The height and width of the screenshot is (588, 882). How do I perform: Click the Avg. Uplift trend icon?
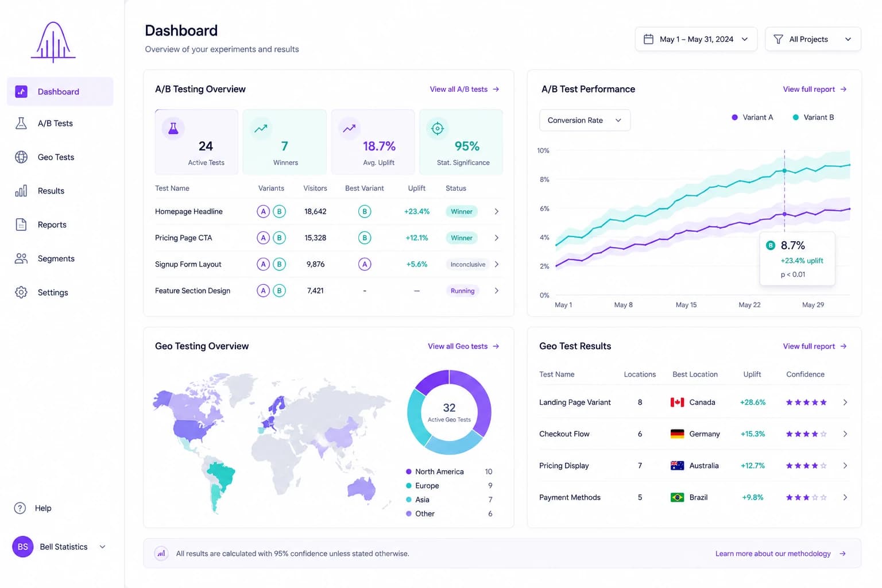point(349,128)
